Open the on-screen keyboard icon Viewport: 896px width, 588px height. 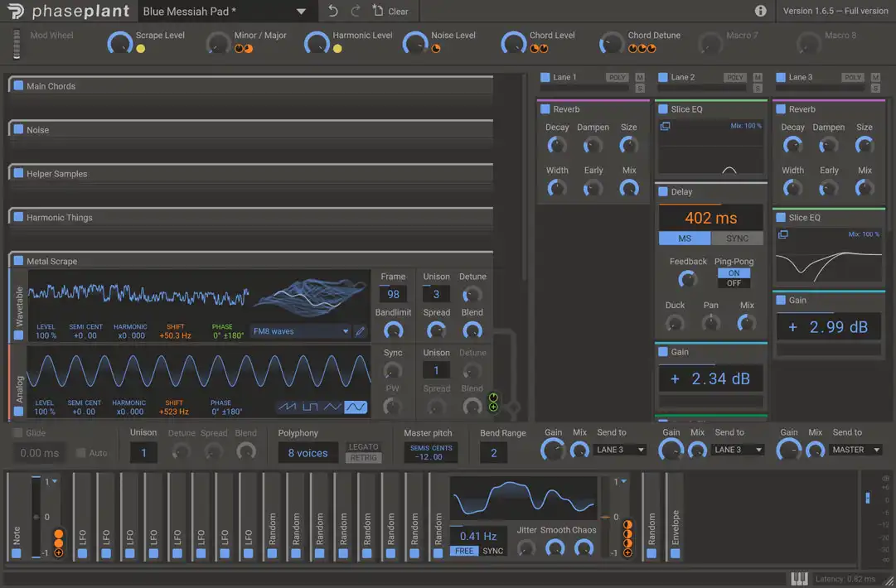click(799, 579)
